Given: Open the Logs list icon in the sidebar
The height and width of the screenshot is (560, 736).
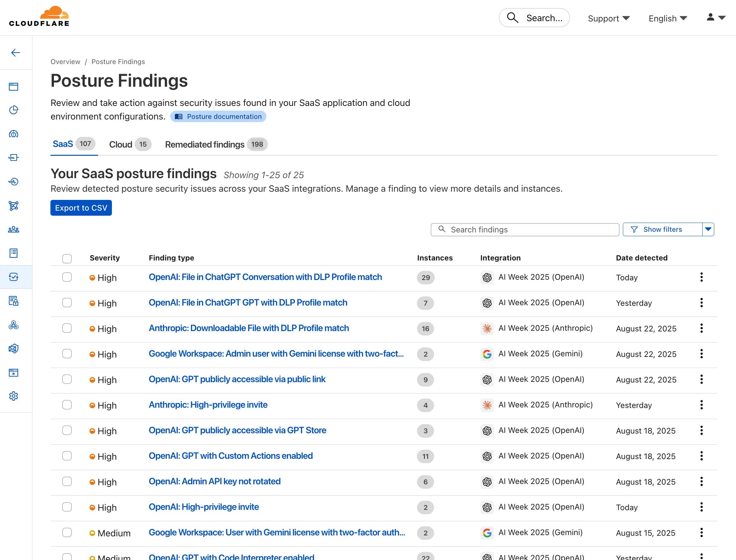Looking at the screenshot, I should pos(13,253).
